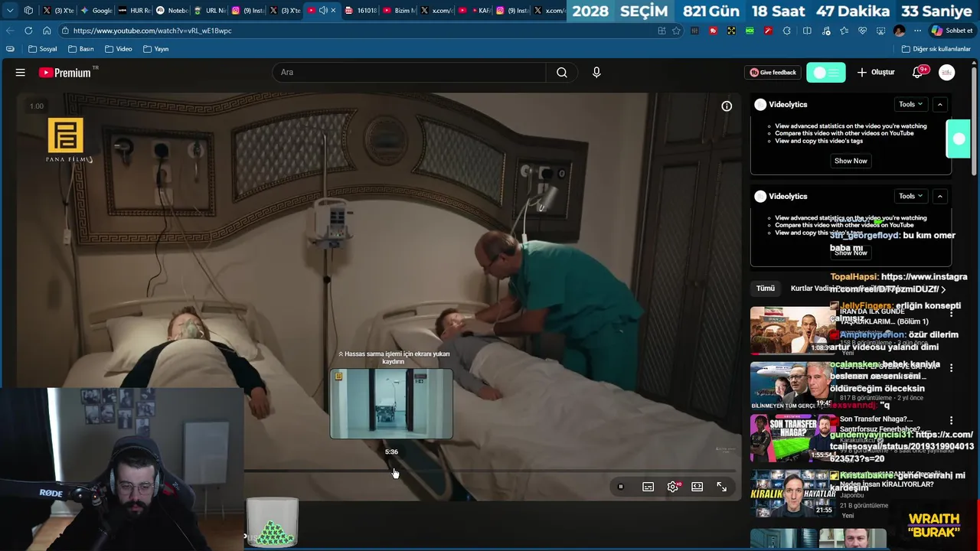Go back in browser history
Image resolution: width=980 pixels, height=551 pixels.
(x=10, y=31)
